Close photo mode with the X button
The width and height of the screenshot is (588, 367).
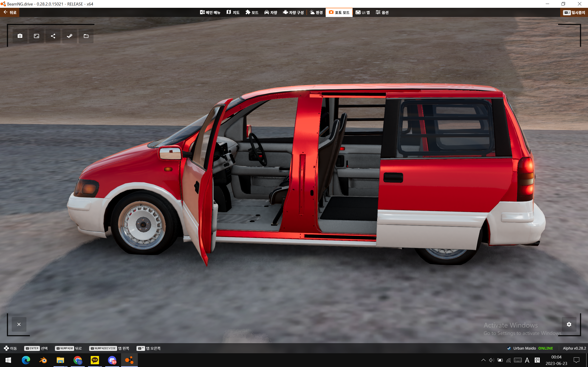[19, 324]
